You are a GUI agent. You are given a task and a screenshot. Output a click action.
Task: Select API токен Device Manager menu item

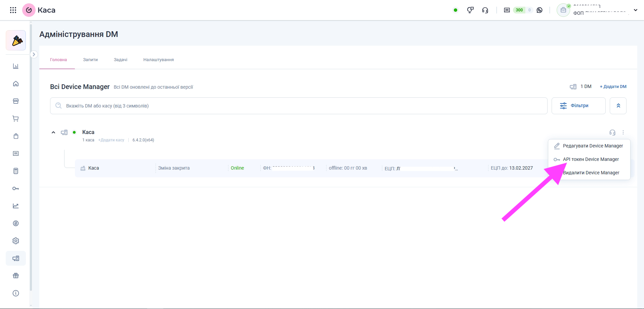pyautogui.click(x=591, y=159)
